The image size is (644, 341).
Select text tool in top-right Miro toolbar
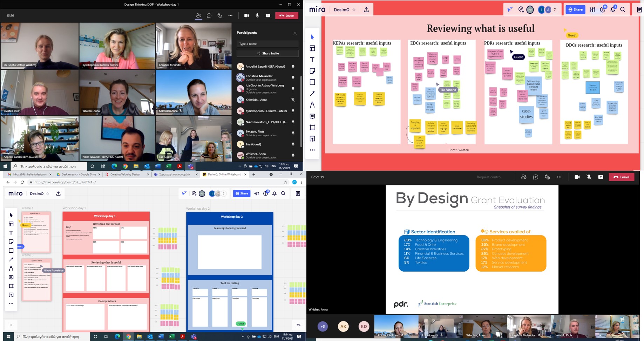[x=312, y=60]
